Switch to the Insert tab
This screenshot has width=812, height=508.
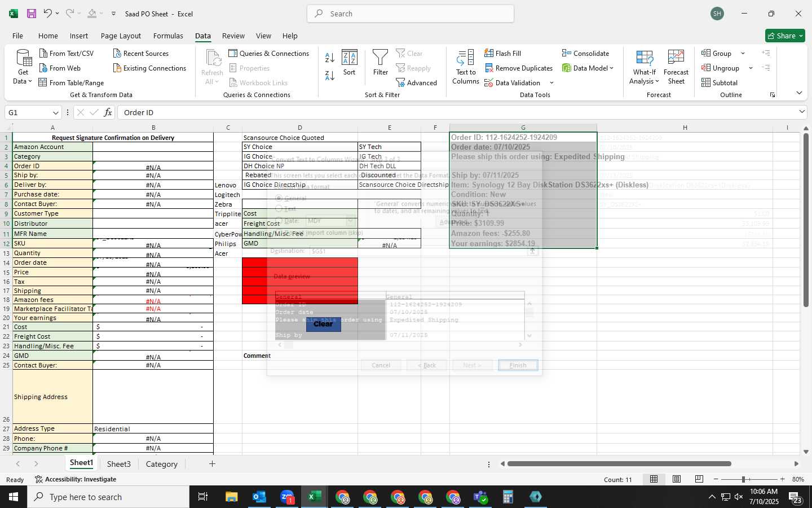click(x=79, y=36)
